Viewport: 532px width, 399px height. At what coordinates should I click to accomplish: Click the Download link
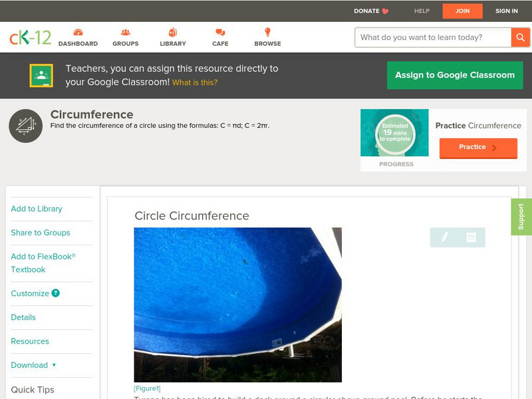[x=29, y=365]
